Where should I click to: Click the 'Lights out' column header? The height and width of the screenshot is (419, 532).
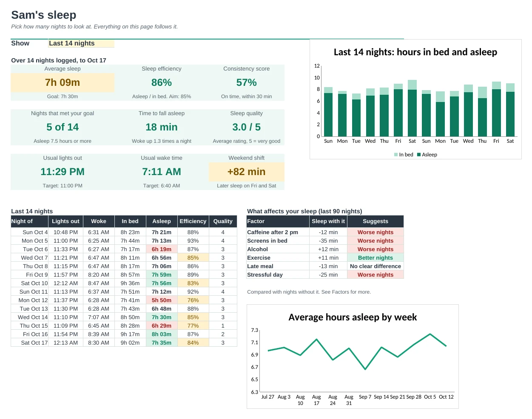click(x=65, y=221)
